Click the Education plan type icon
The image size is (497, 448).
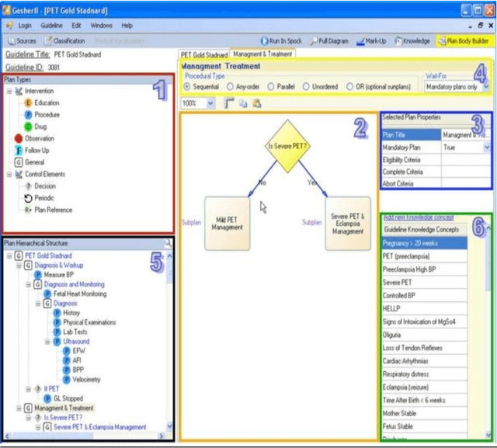coord(28,102)
